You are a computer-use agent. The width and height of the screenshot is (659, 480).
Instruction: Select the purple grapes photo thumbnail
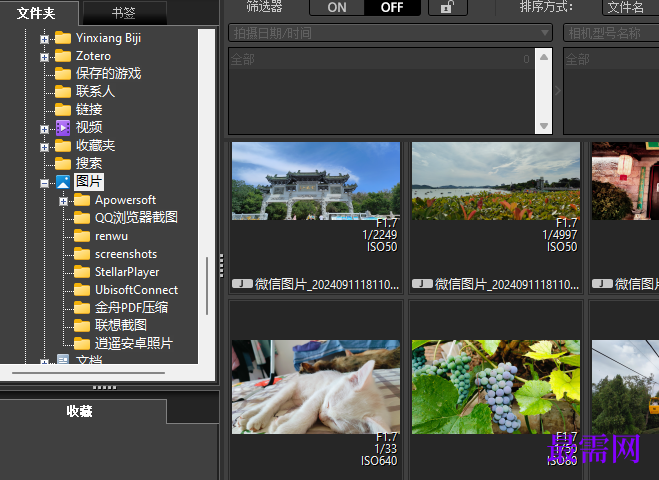496,387
